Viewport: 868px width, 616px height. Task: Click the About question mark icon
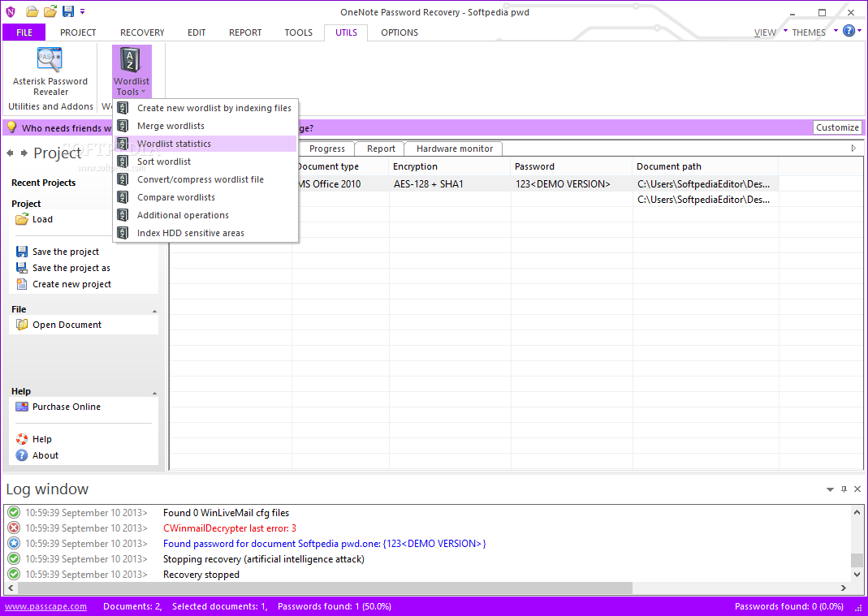(22, 455)
